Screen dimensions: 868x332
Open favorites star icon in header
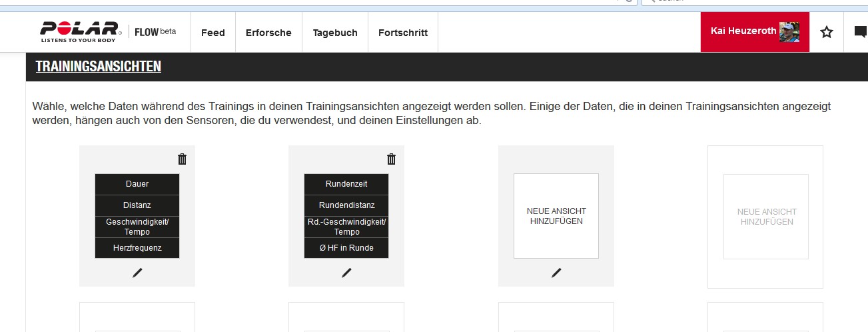826,32
